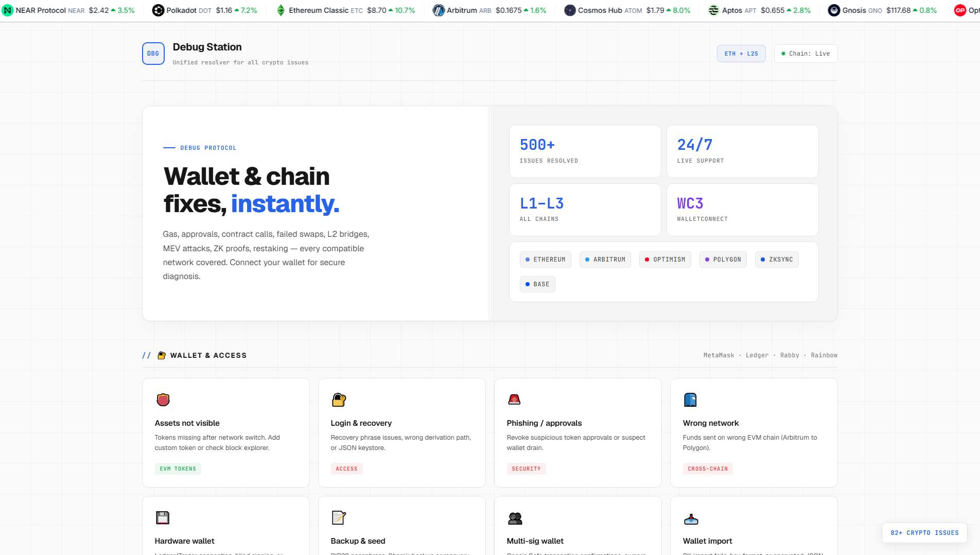Click the Ethereum Classic ticker icon
The height and width of the screenshot is (555, 980).
pyautogui.click(x=281, y=10)
